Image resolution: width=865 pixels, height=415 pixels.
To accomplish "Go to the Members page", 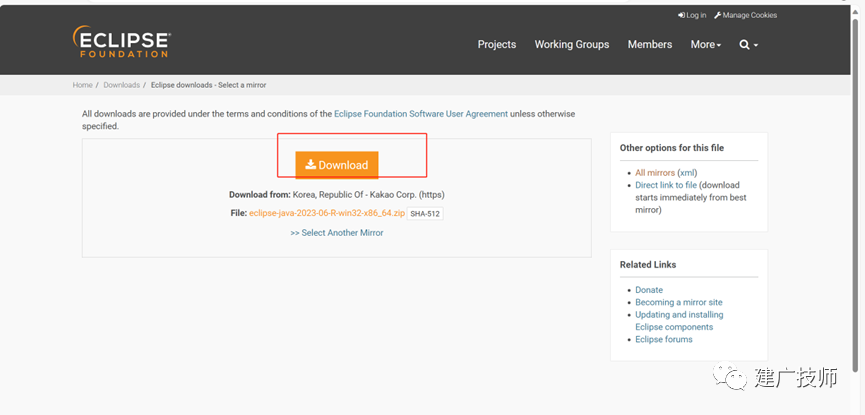I will [650, 45].
